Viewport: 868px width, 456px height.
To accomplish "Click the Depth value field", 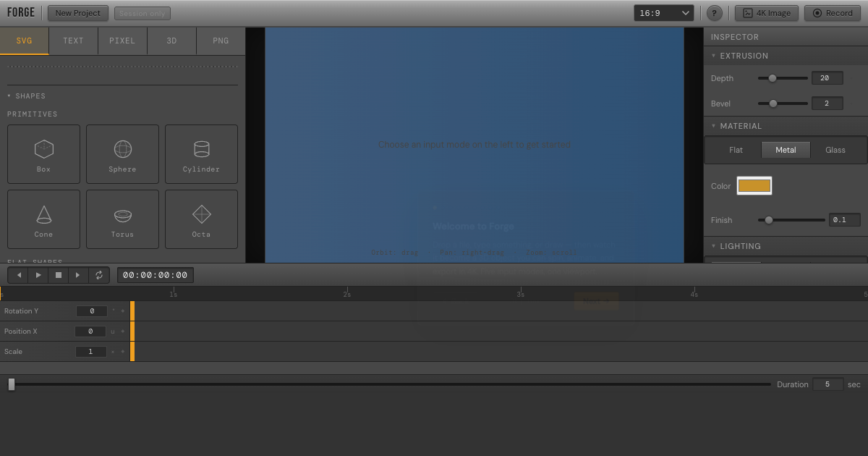I will tap(827, 78).
